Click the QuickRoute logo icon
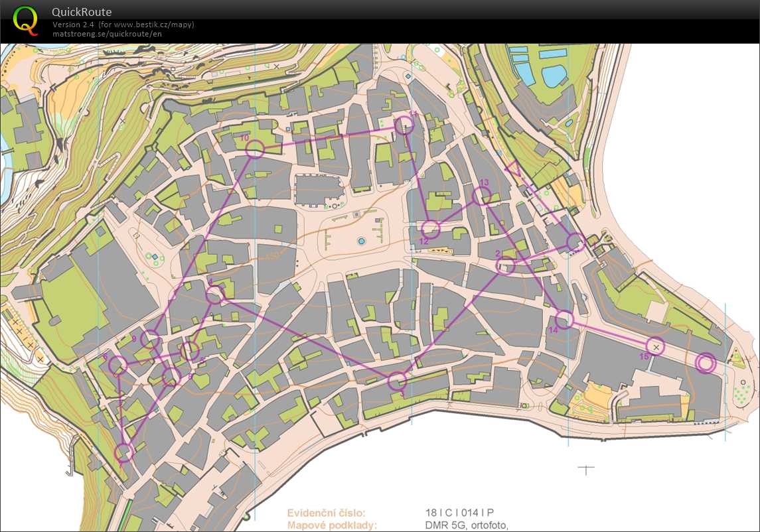 click(x=25, y=21)
